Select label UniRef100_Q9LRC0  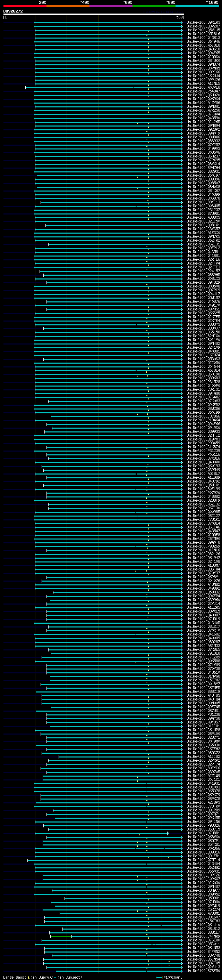[203, 428]
